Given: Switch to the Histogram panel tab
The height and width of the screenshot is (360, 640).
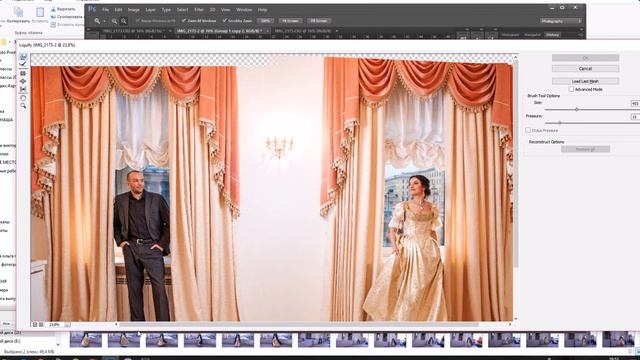Looking at the screenshot, I should pyautogui.click(x=511, y=35).
